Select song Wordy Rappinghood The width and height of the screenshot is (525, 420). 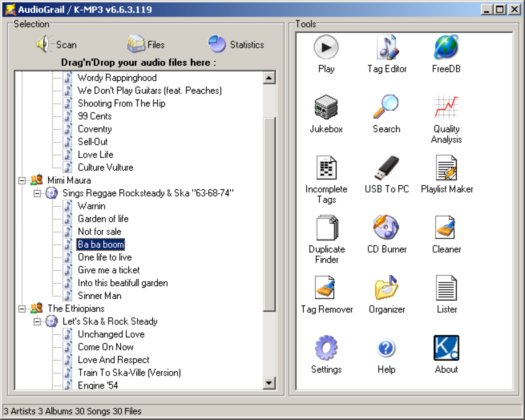click(117, 78)
